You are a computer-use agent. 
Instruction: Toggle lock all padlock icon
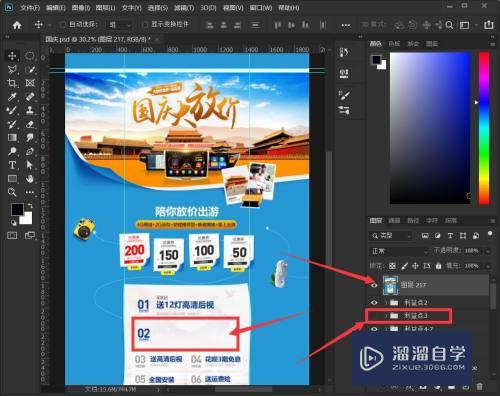click(439, 266)
